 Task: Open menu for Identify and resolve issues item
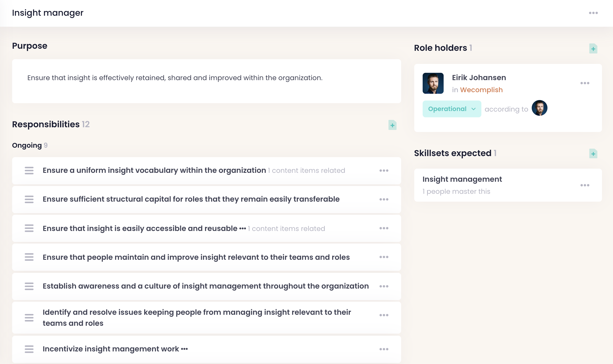tap(384, 315)
